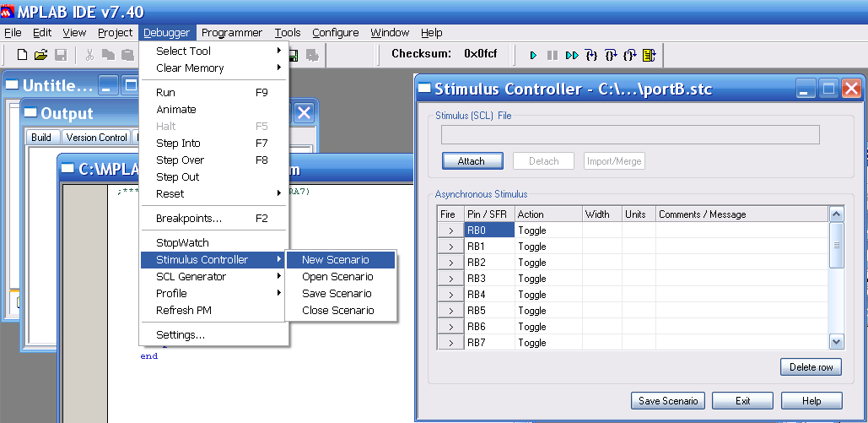Click the Animate double-arrow icon
This screenshot has width=868, height=423.
(x=572, y=56)
